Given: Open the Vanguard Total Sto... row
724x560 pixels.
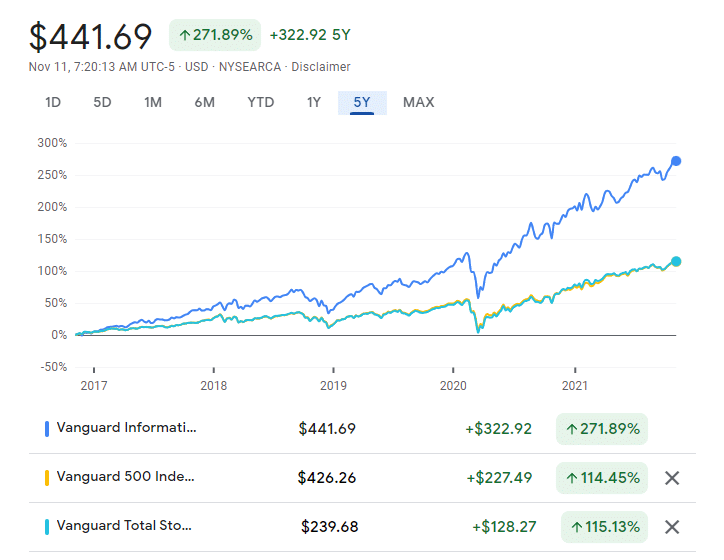Looking at the screenshot, I should [362, 527].
